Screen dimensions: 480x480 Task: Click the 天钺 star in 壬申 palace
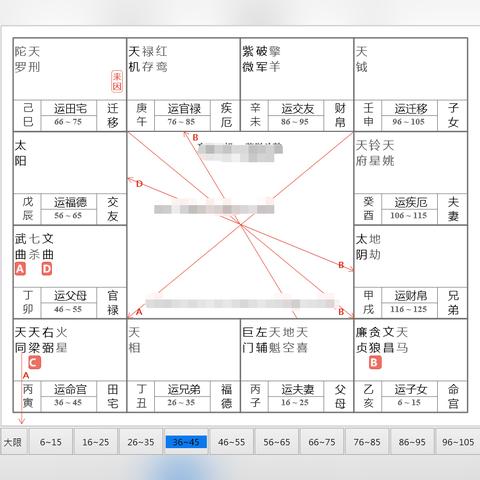pyautogui.click(x=362, y=59)
